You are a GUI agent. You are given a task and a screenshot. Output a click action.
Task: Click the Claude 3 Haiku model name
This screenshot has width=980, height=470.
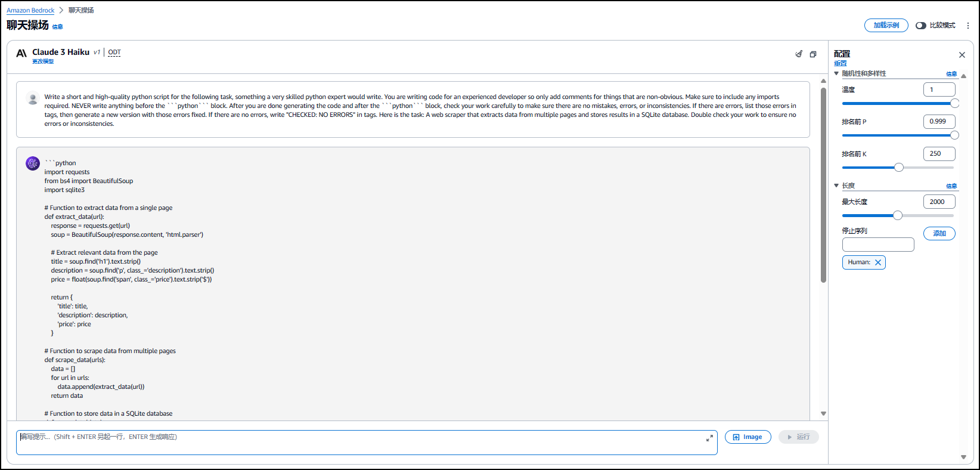61,52
